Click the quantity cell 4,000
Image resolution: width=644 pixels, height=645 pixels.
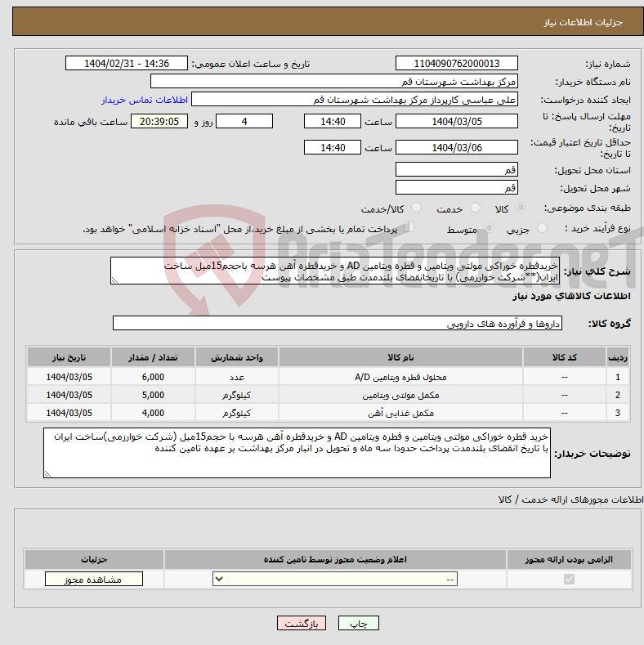[153, 413]
